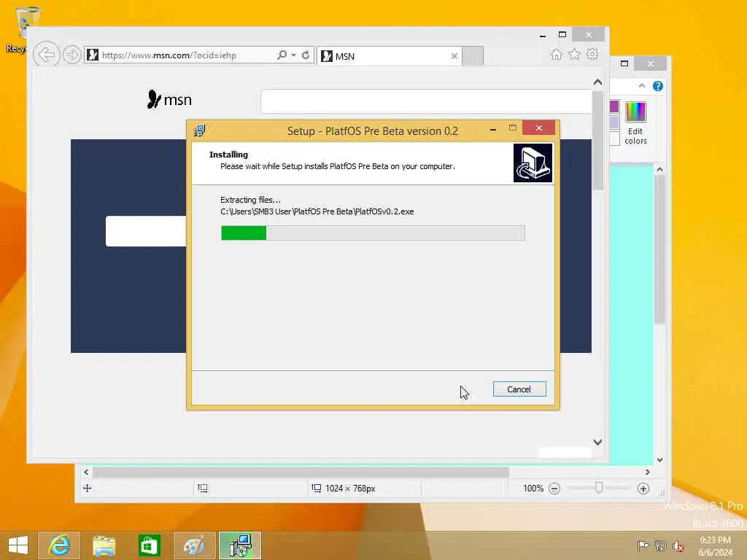This screenshot has width=747, height=560.
Task: Close the MSN tab
Action: coord(454,56)
